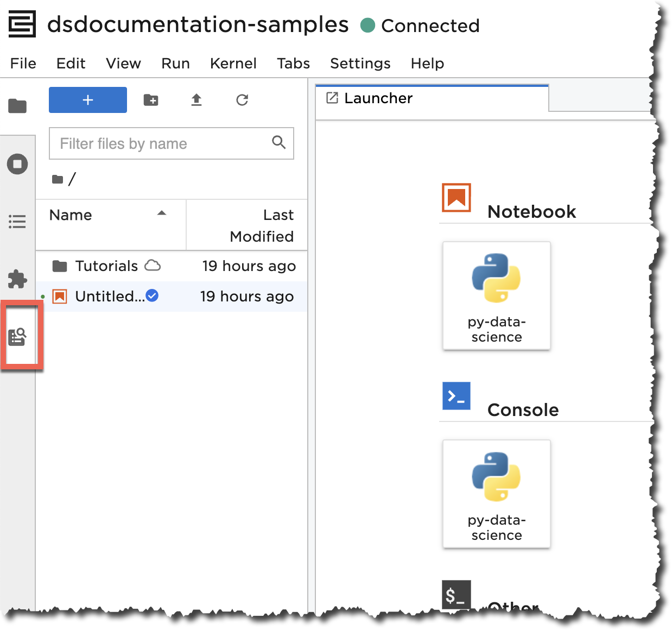Launch py-data-science Notebook
The image size is (672, 630).
[497, 295]
